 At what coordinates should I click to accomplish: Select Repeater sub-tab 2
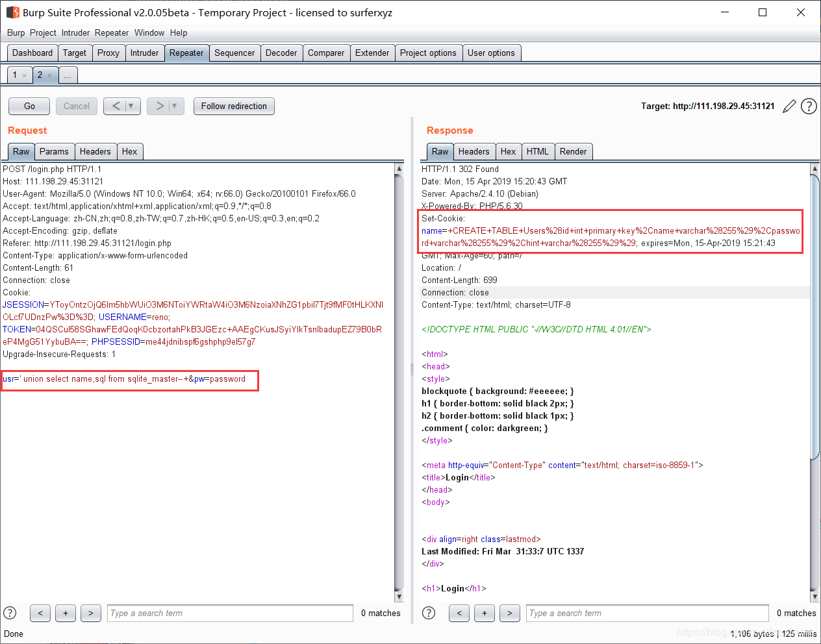coord(40,75)
